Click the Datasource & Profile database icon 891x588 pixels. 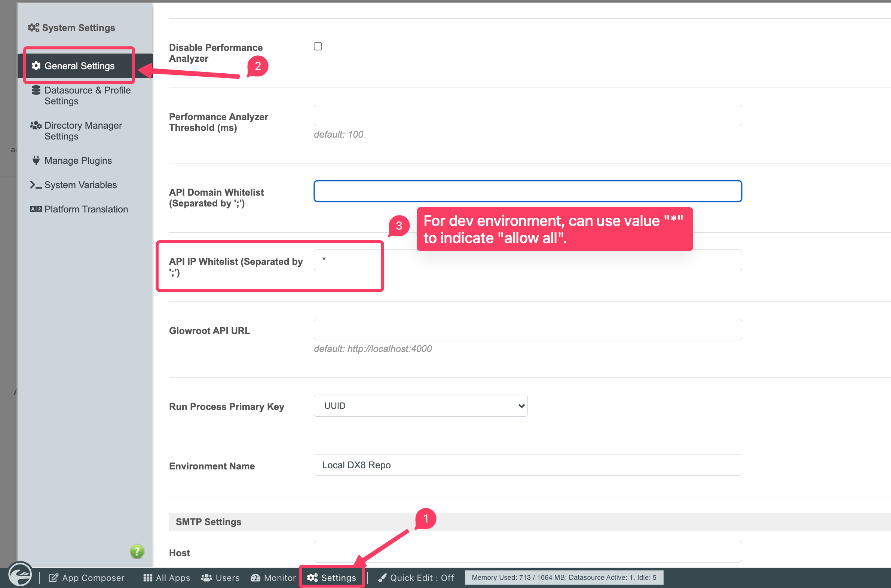pyautogui.click(x=36, y=91)
